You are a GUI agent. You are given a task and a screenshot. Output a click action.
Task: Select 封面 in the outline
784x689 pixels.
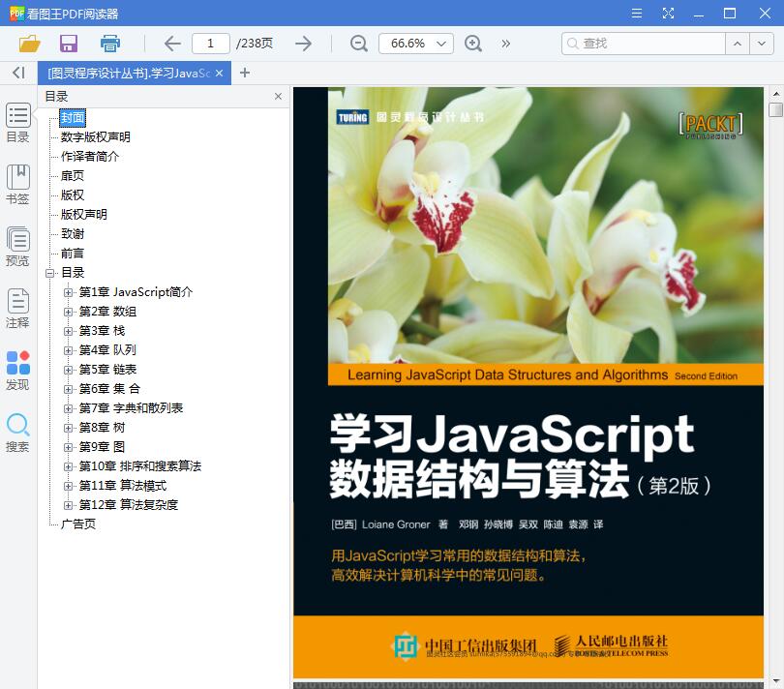pos(73,118)
